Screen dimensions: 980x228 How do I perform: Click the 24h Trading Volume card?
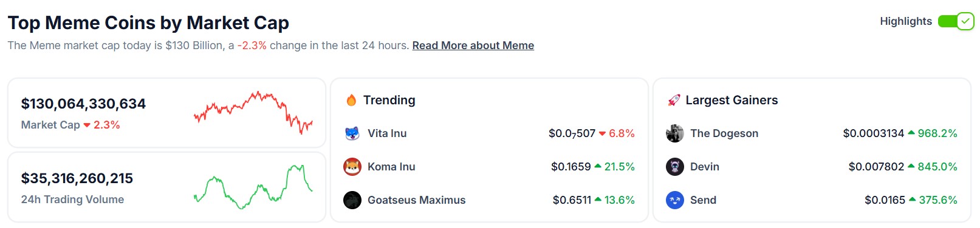click(x=167, y=187)
